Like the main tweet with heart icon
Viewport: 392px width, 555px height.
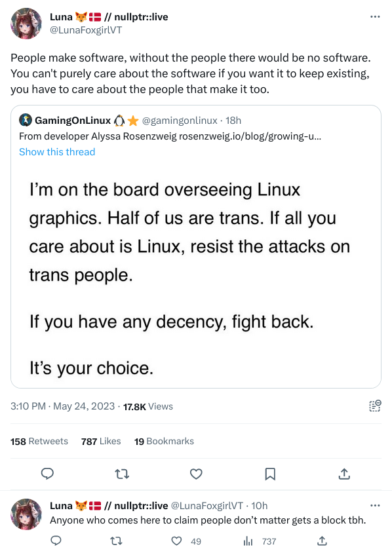pos(196,474)
